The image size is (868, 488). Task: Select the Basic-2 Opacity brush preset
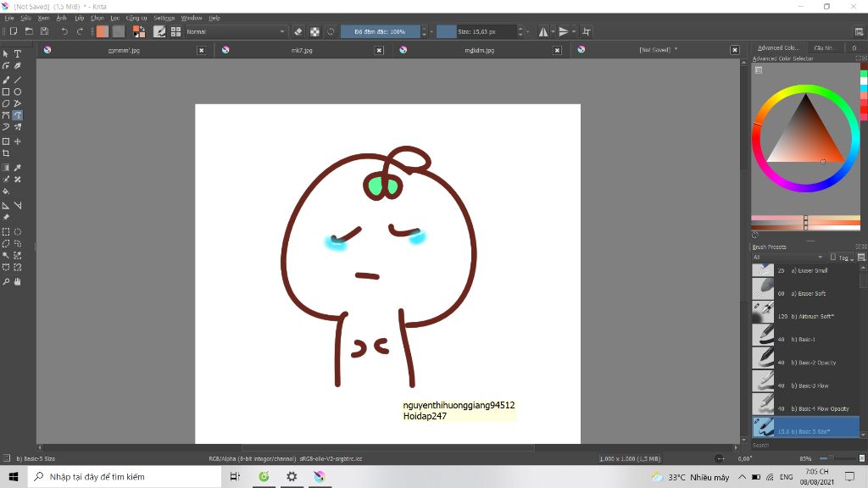[805, 363]
